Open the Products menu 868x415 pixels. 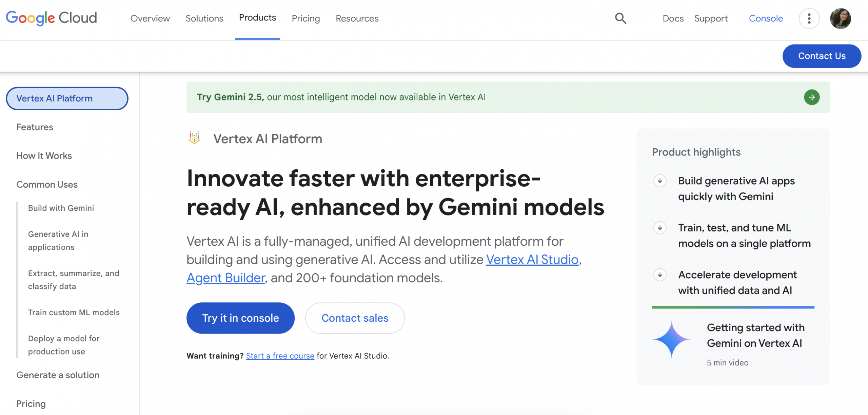[257, 18]
